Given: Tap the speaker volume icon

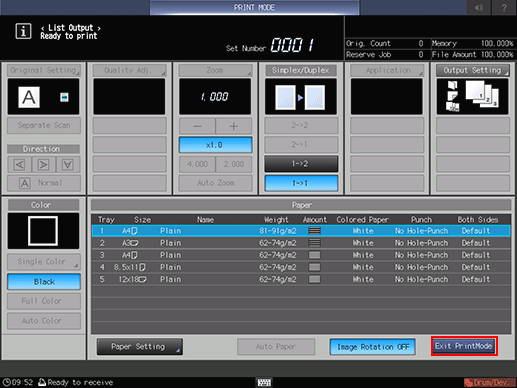Looking at the screenshot, I should 479,7.
